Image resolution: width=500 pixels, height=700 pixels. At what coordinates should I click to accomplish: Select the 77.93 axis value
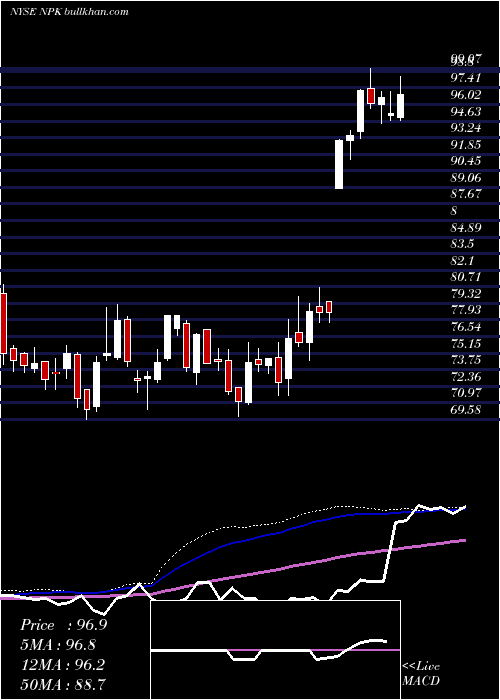(466, 310)
